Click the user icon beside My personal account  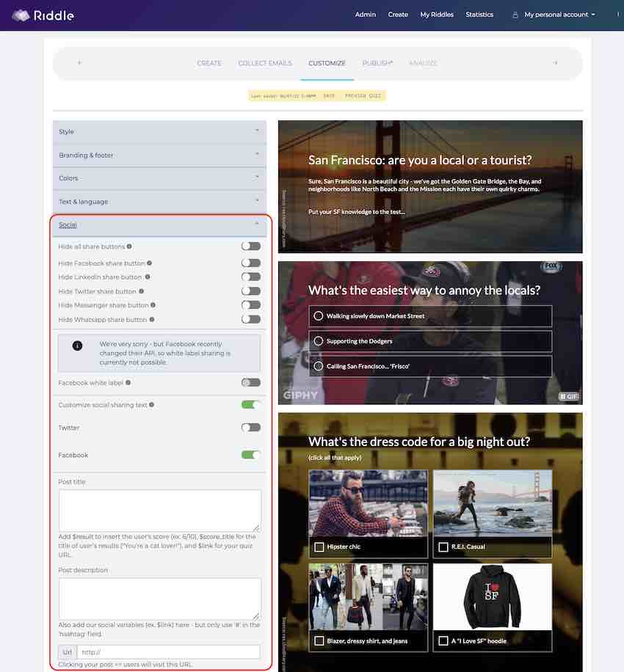click(515, 15)
